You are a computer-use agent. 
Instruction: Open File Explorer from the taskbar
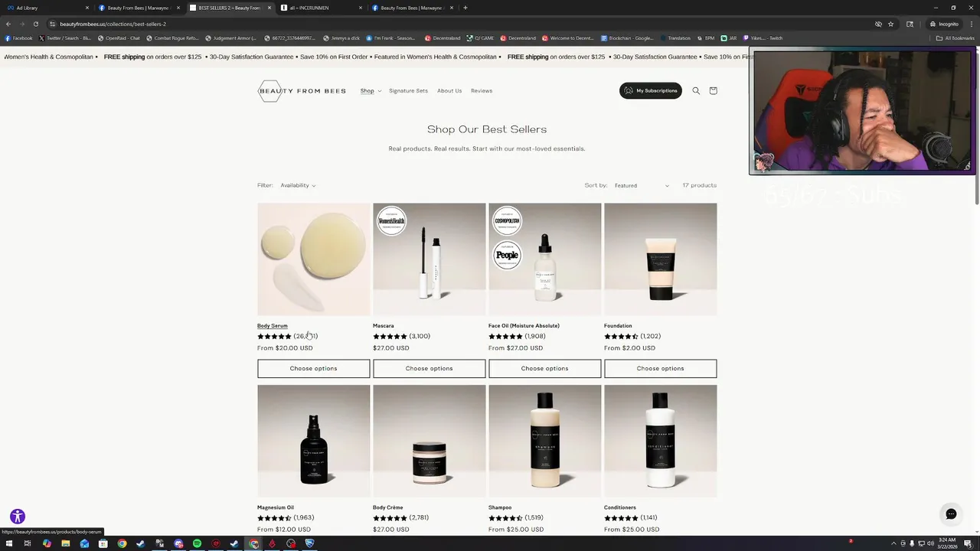[x=65, y=543]
